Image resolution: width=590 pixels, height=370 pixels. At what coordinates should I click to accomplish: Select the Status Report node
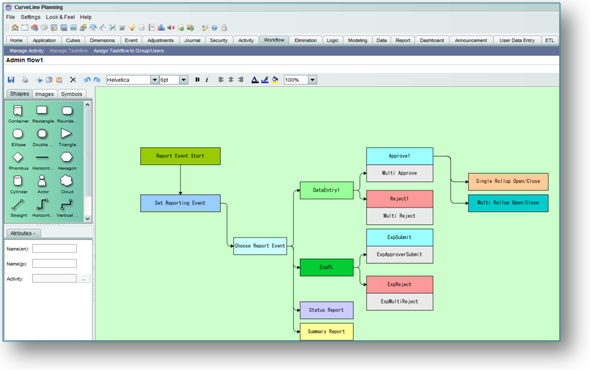[x=327, y=310]
